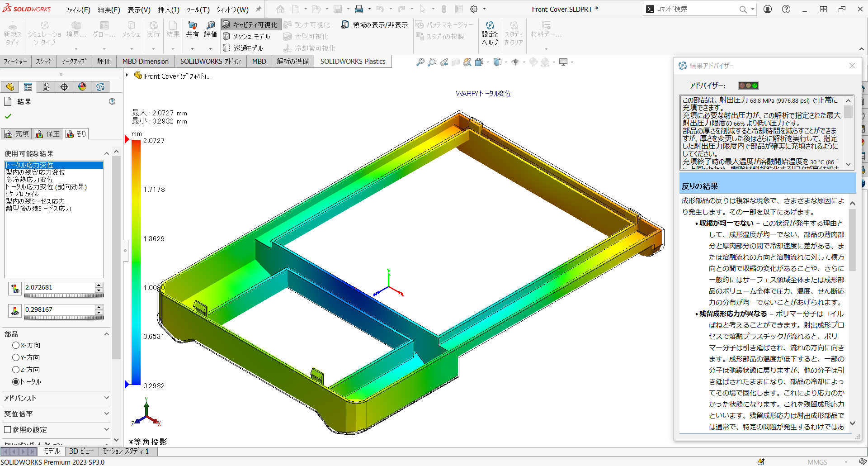Switch to the そり results tab
Viewport: 868px width, 466px height.
click(x=76, y=133)
